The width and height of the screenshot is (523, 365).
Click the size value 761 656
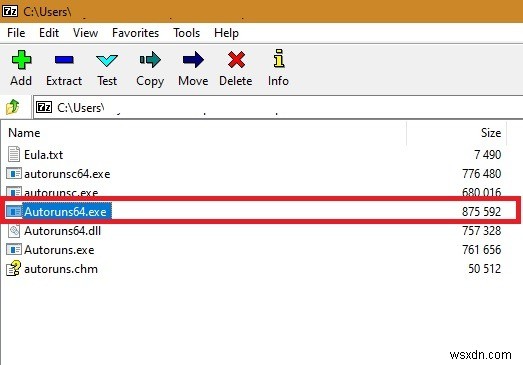[x=482, y=250]
